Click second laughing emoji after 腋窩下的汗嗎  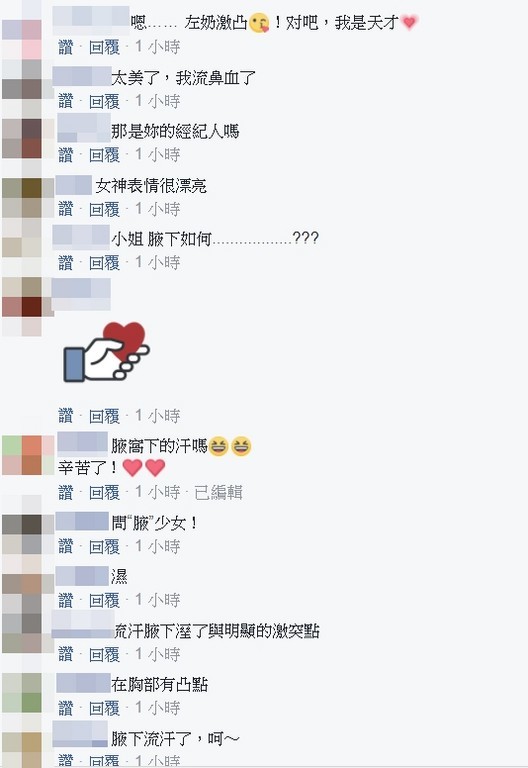[241, 446]
